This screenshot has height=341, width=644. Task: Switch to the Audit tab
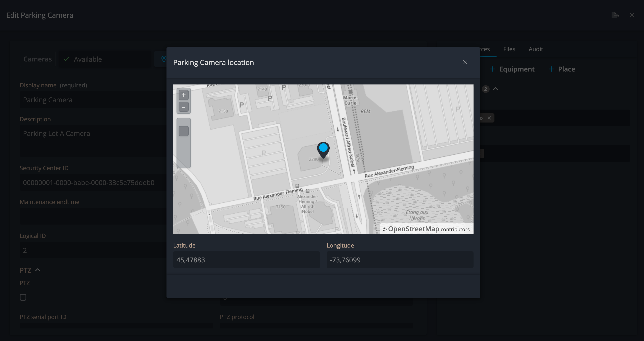[x=536, y=49]
